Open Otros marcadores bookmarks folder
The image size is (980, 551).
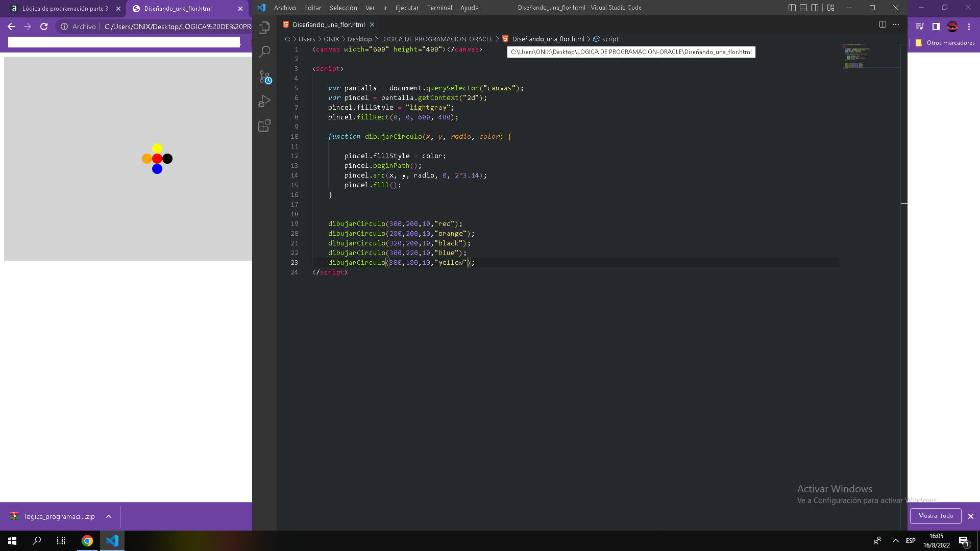click(945, 43)
